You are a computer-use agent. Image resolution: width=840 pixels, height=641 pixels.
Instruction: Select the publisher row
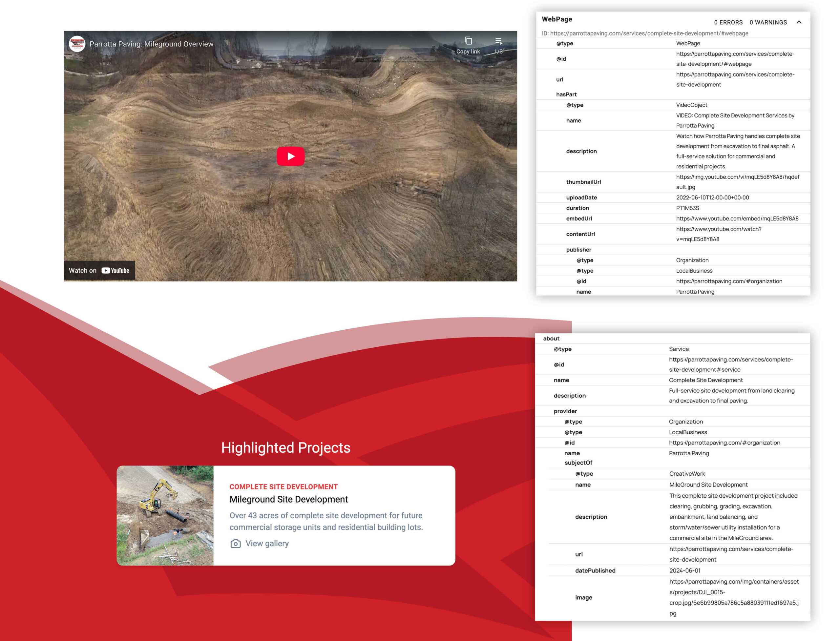pyautogui.click(x=673, y=250)
